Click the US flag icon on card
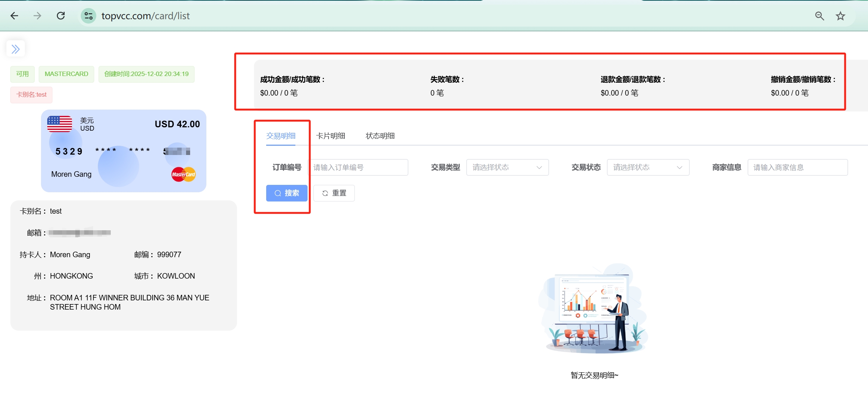The width and height of the screenshot is (868, 393). (x=59, y=124)
